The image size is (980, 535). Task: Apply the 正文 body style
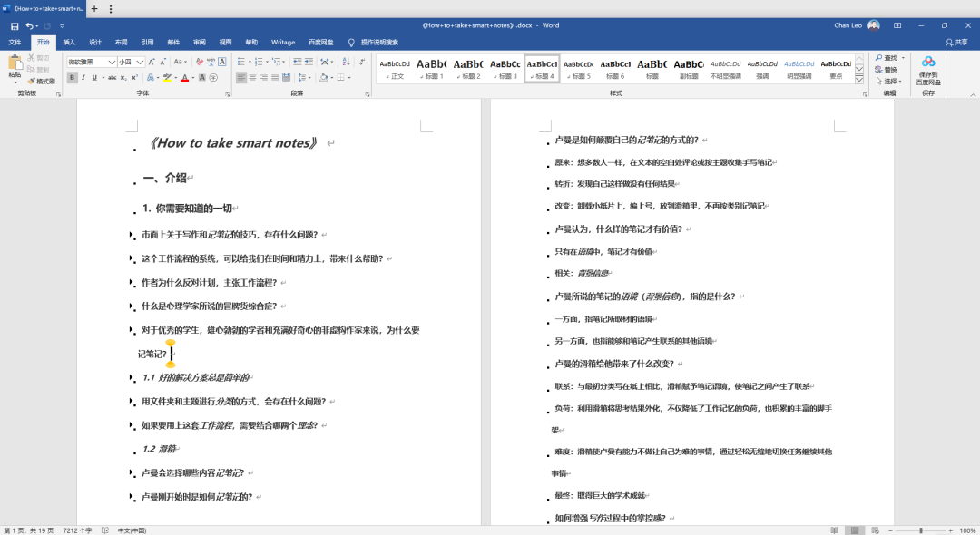coord(395,68)
